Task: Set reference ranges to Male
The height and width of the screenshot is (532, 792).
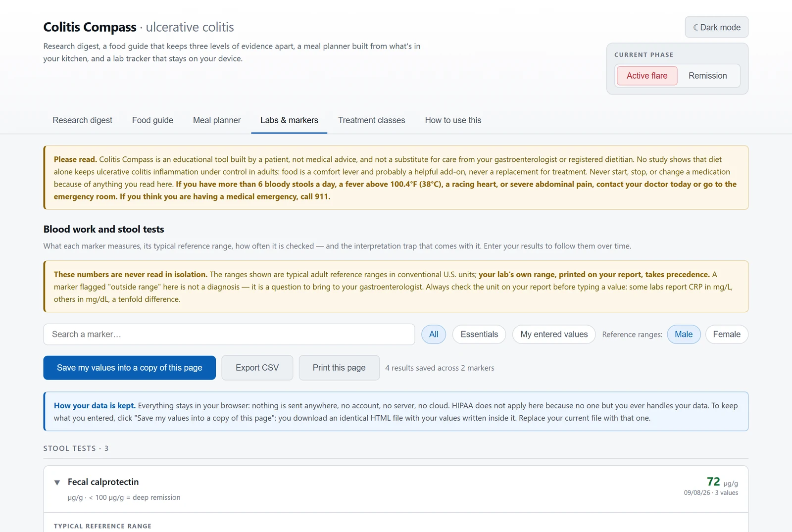Action: (x=684, y=335)
